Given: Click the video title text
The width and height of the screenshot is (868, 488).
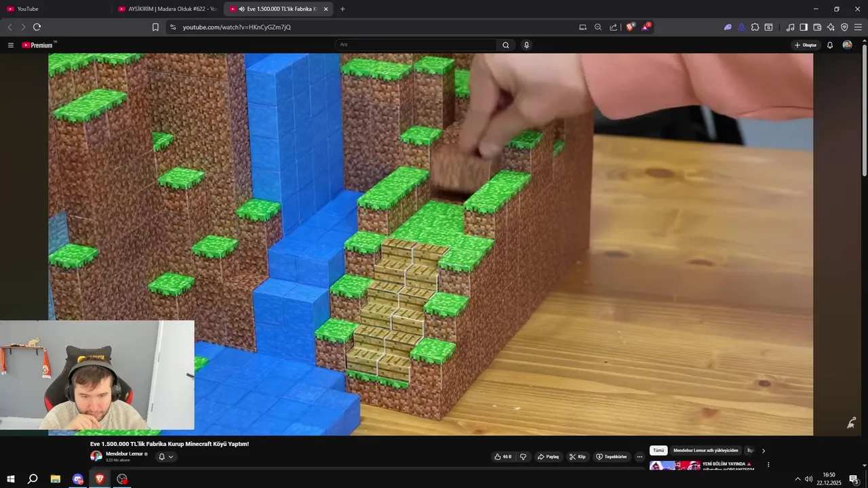Looking at the screenshot, I should [x=170, y=444].
